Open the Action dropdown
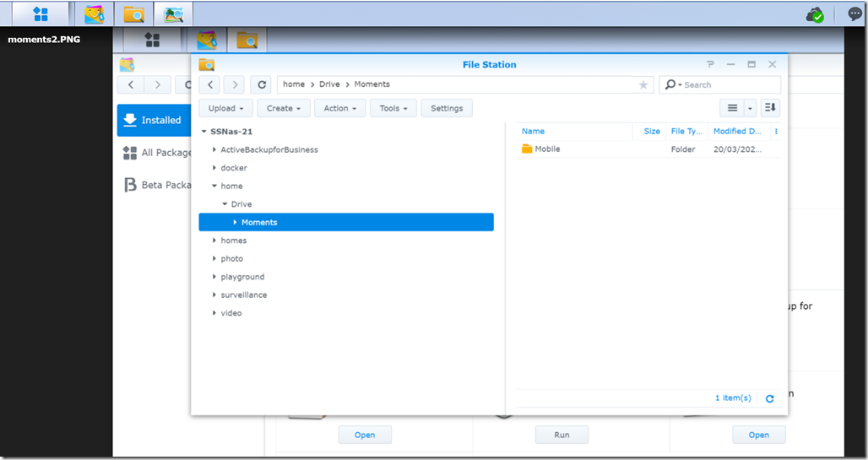The width and height of the screenshot is (868, 460). [x=340, y=108]
